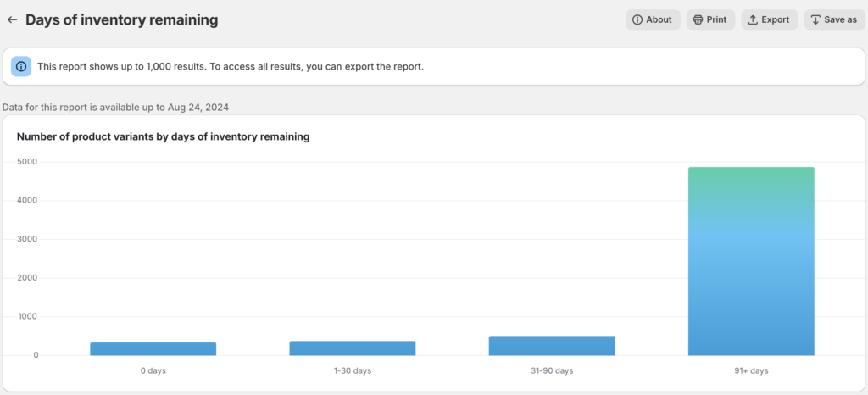Go back using the left arrow icon
The image size is (868, 395).
point(12,19)
